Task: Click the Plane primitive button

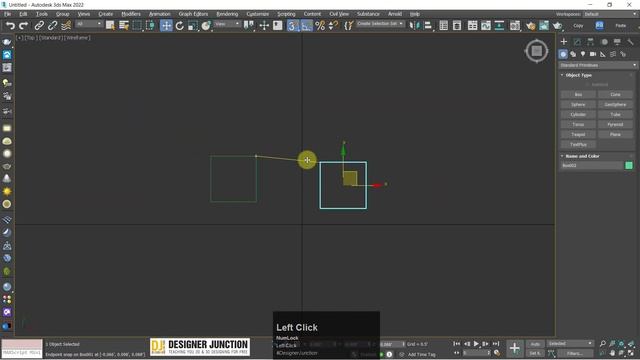Action: (615, 134)
